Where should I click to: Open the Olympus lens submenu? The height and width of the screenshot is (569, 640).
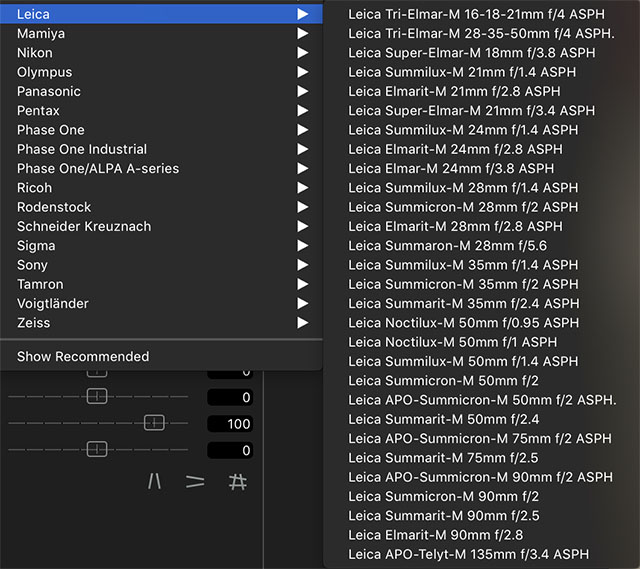tap(161, 72)
